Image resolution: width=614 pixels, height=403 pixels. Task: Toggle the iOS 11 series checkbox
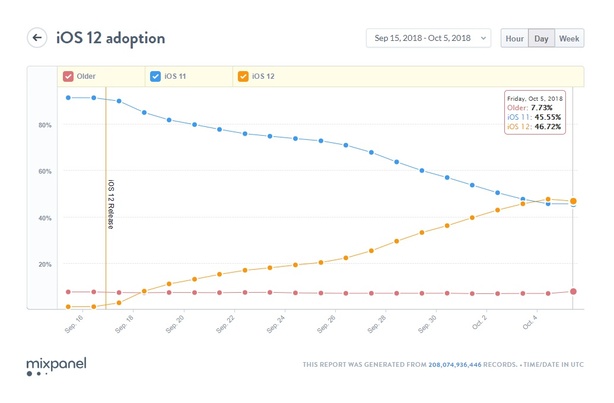coord(155,76)
